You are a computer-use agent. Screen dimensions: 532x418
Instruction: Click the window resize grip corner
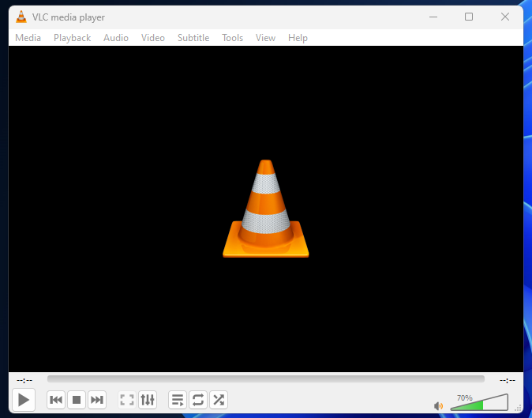(519, 408)
